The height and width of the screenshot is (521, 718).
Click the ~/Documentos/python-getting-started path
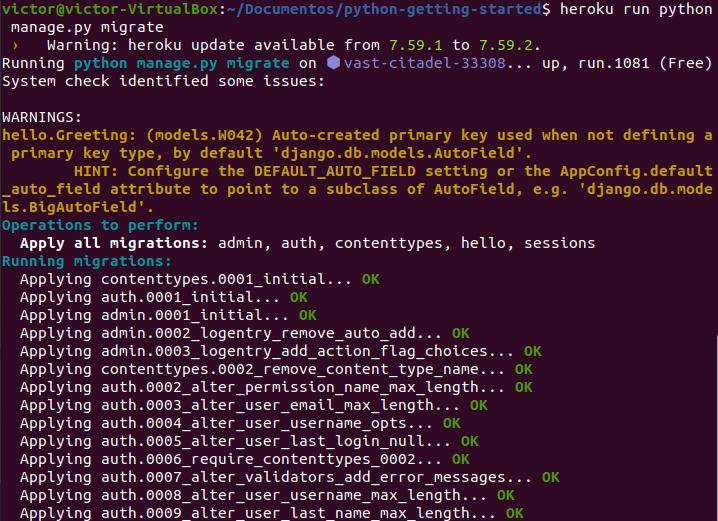pyautogui.click(x=395, y=9)
